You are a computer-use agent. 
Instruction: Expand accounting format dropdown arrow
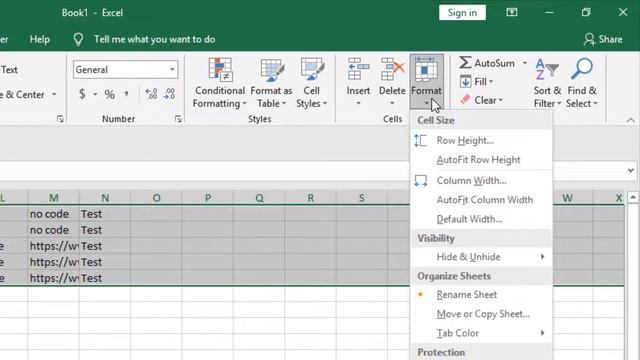(95, 94)
